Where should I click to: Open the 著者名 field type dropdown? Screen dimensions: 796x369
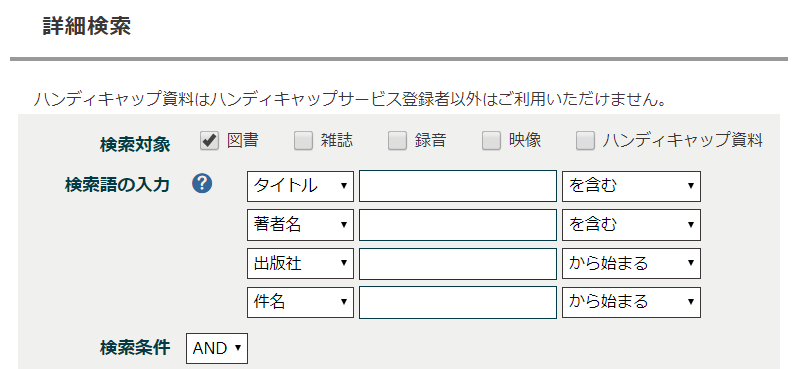[x=301, y=225]
